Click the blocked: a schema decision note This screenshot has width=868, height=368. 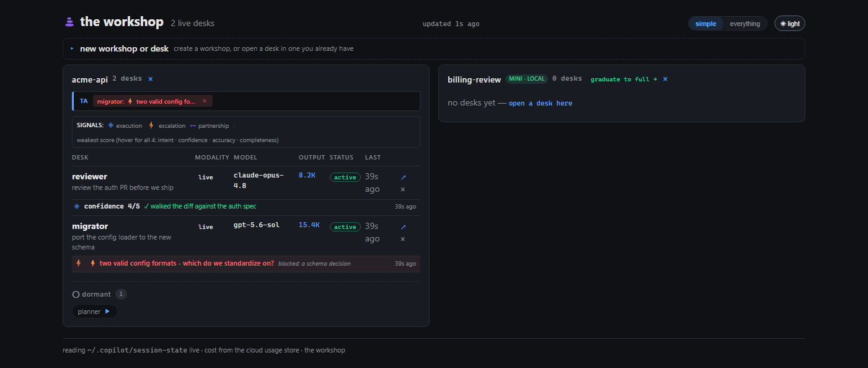point(314,264)
